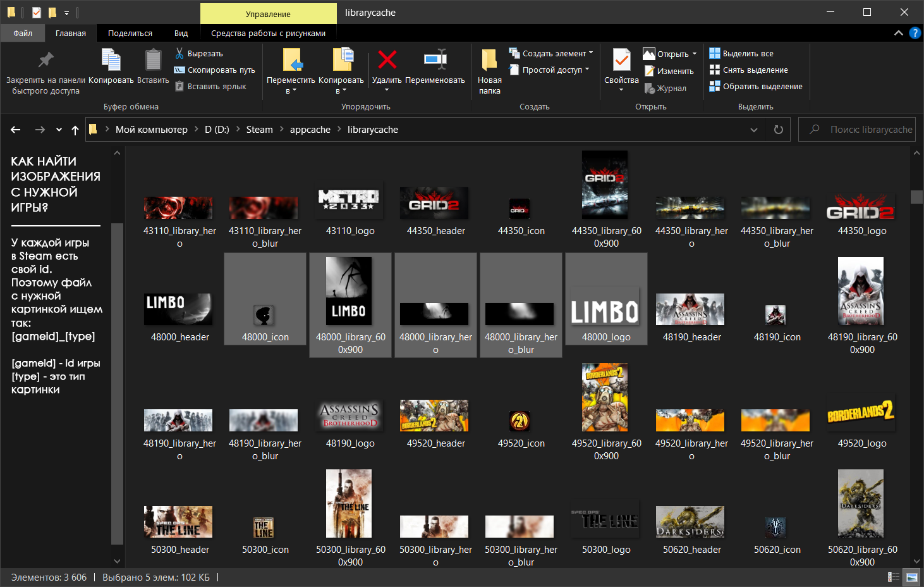Collapse the ribbon with chevron
This screenshot has width=924, height=587.
[x=899, y=33]
